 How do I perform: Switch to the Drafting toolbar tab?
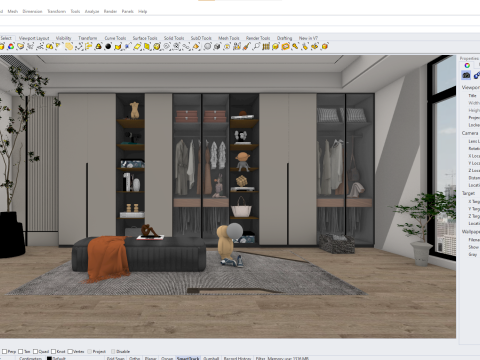284,38
